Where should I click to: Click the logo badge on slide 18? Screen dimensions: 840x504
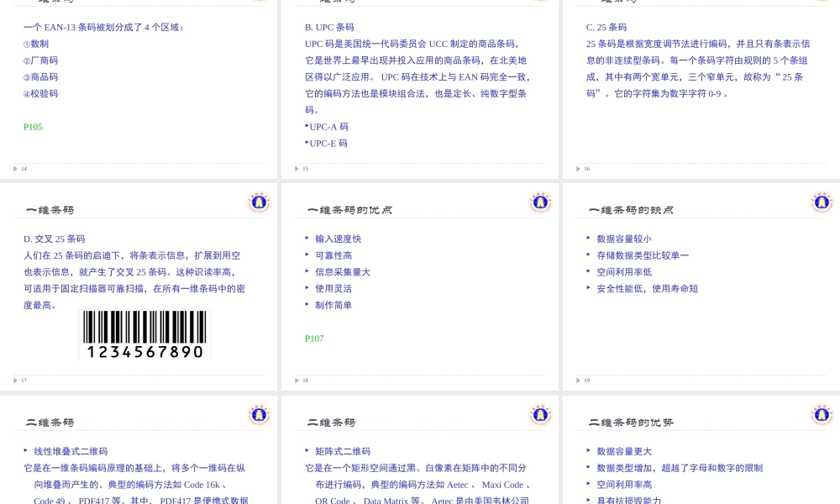(540, 202)
